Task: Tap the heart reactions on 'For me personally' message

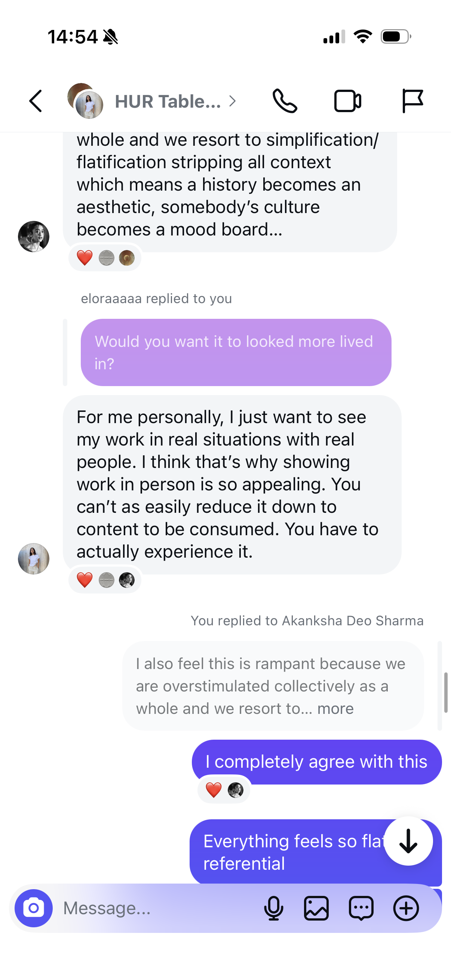Action: tap(105, 580)
